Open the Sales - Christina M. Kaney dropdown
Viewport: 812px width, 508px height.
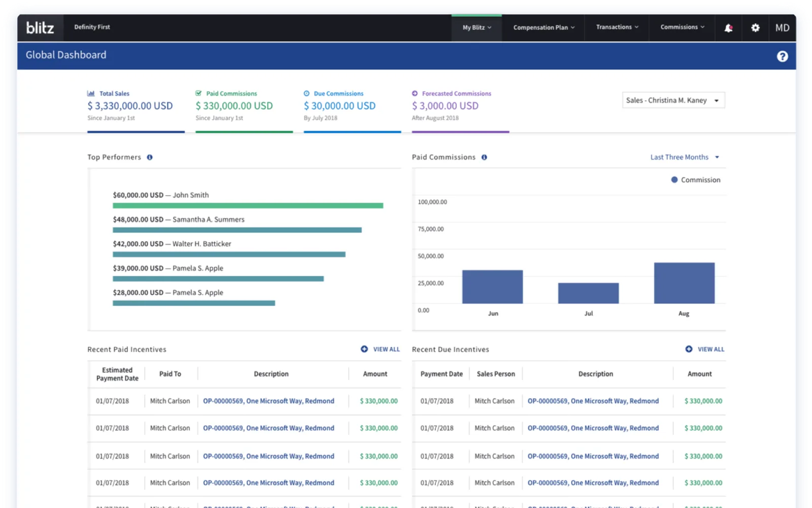tap(673, 101)
